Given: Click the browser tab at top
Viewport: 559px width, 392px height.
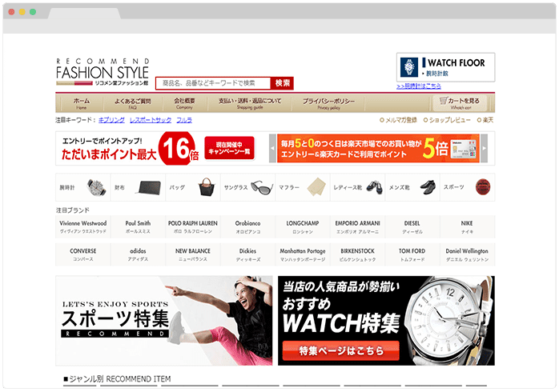Looking at the screenshot, I should point(85,13).
